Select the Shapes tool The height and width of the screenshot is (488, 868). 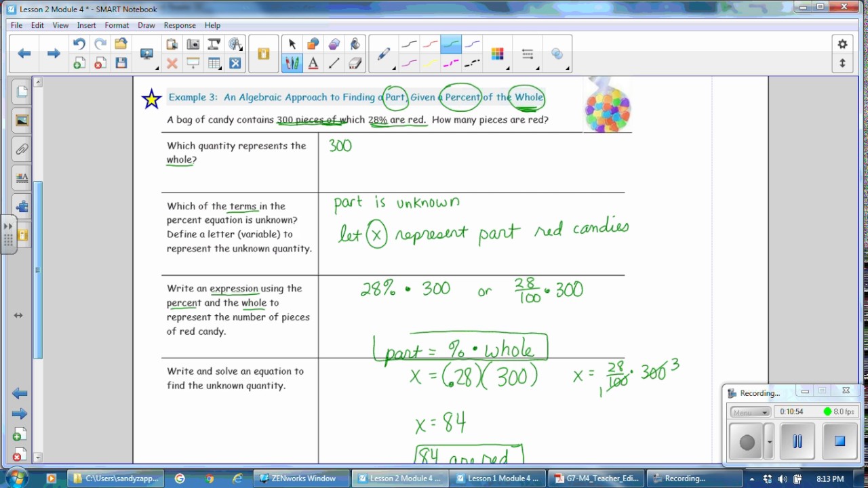click(313, 44)
